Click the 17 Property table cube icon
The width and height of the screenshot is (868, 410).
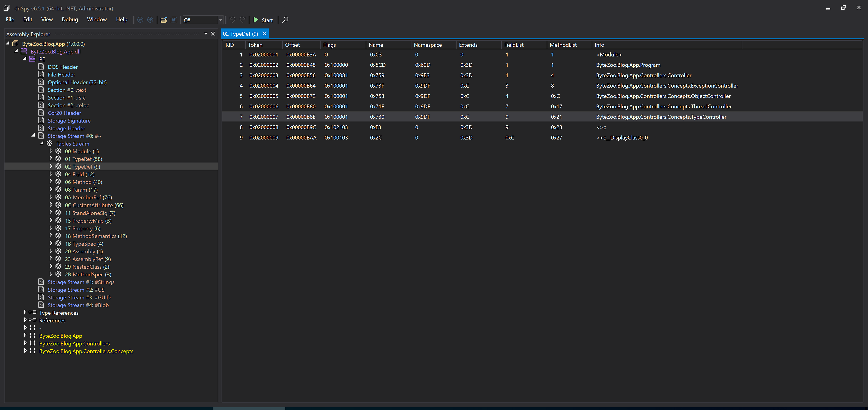coord(58,228)
